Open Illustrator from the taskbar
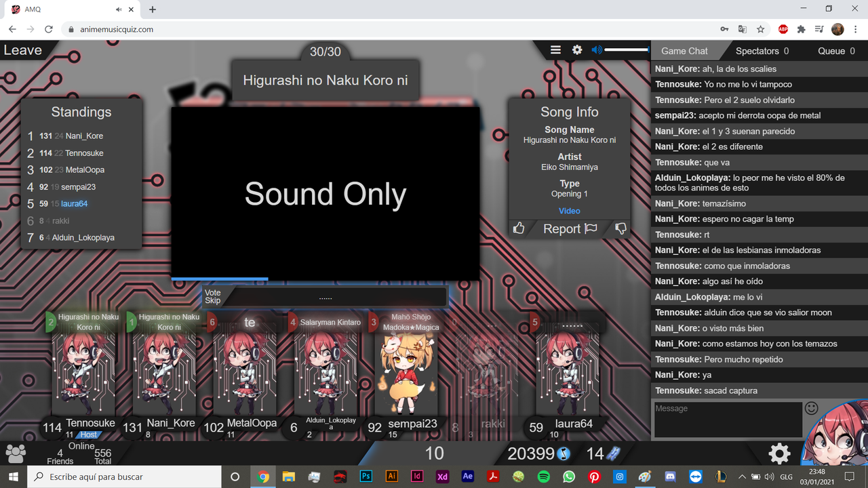Screen dimensions: 868x488 tap(391, 476)
